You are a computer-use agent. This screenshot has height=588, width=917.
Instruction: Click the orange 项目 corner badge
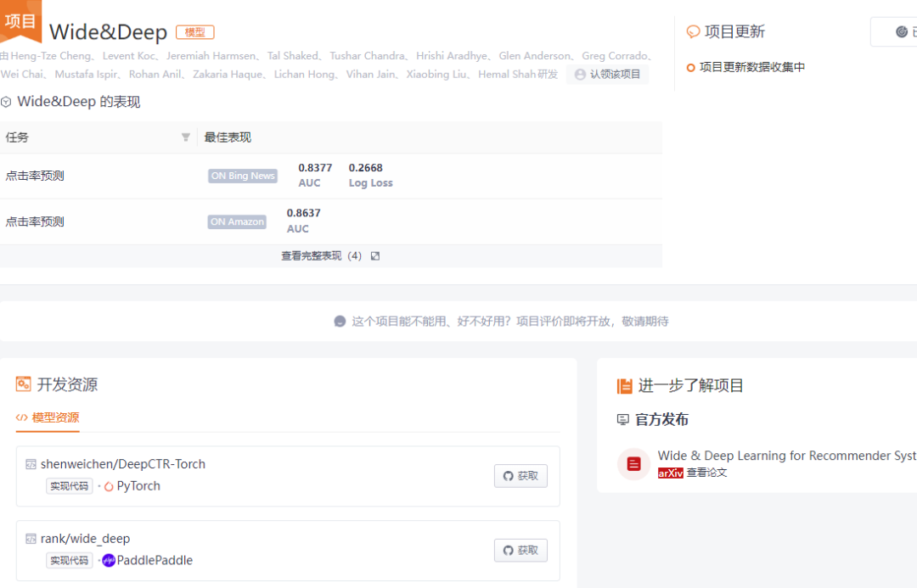pos(20,20)
